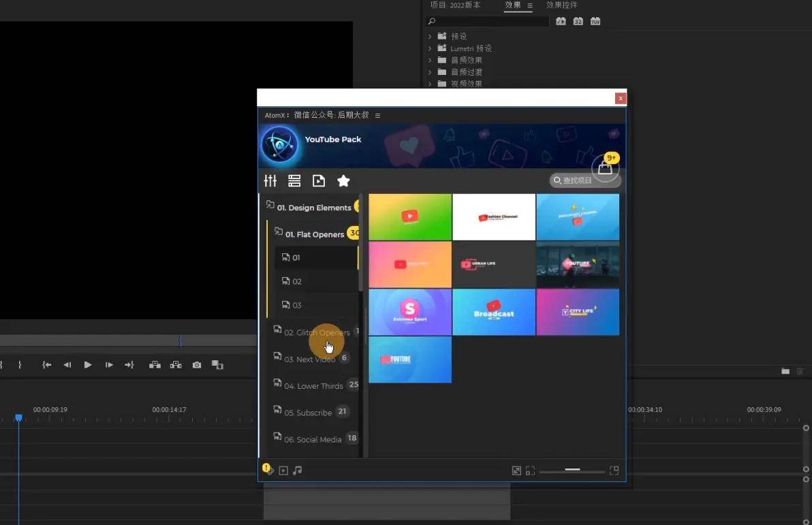812x525 pixels.
Task: Switch to the 效果控件 tab
Action: (561, 5)
